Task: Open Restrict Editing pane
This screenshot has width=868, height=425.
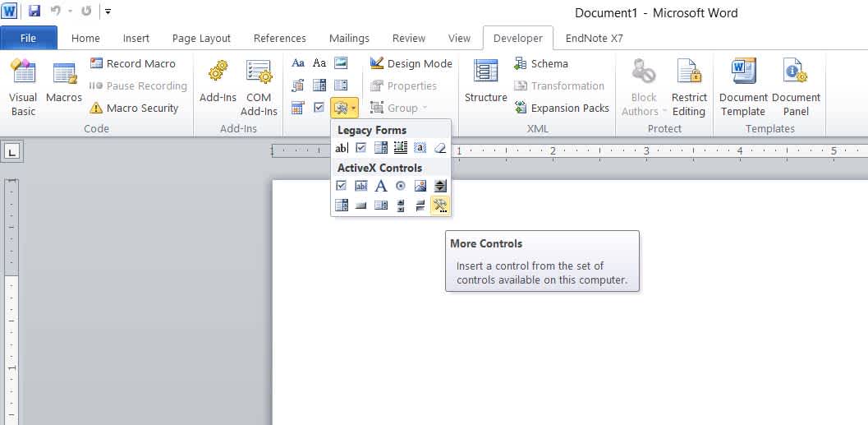Action: (x=689, y=88)
